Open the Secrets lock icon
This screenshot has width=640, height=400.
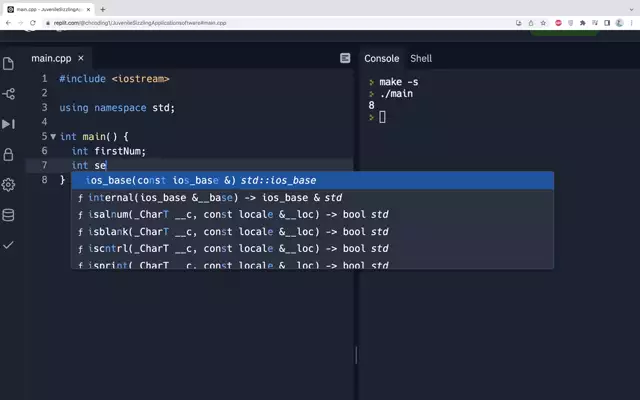click(x=8, y=154)
